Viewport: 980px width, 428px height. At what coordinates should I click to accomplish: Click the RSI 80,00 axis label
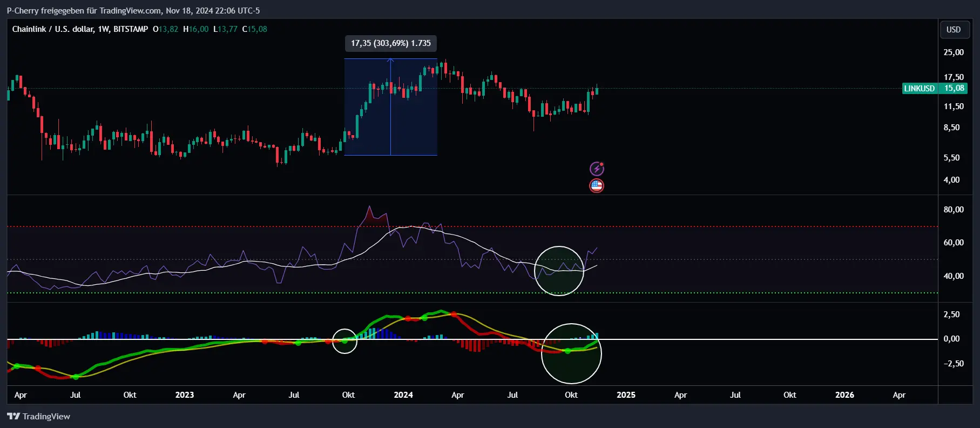(954, 210)
